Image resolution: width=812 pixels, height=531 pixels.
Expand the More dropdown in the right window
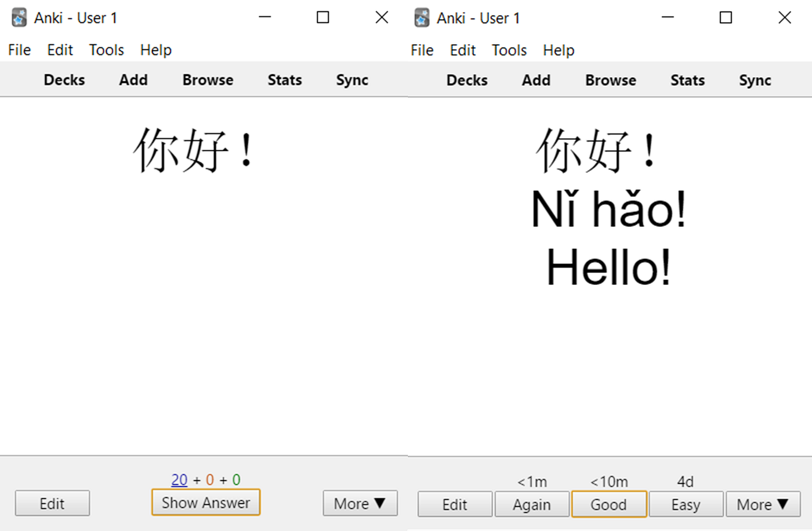pyautogui.click(x=763, y=504)
